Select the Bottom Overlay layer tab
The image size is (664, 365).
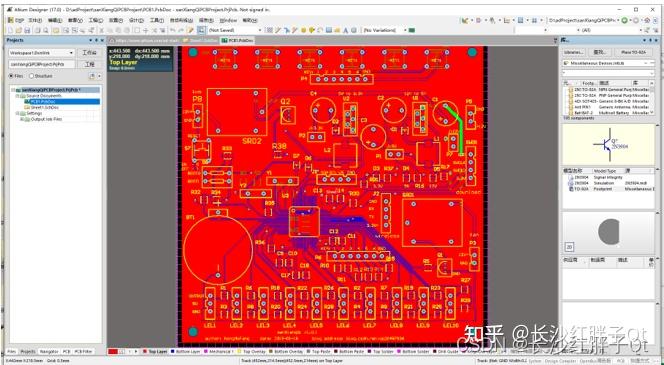pyautogui.click(x=285, y=351)
